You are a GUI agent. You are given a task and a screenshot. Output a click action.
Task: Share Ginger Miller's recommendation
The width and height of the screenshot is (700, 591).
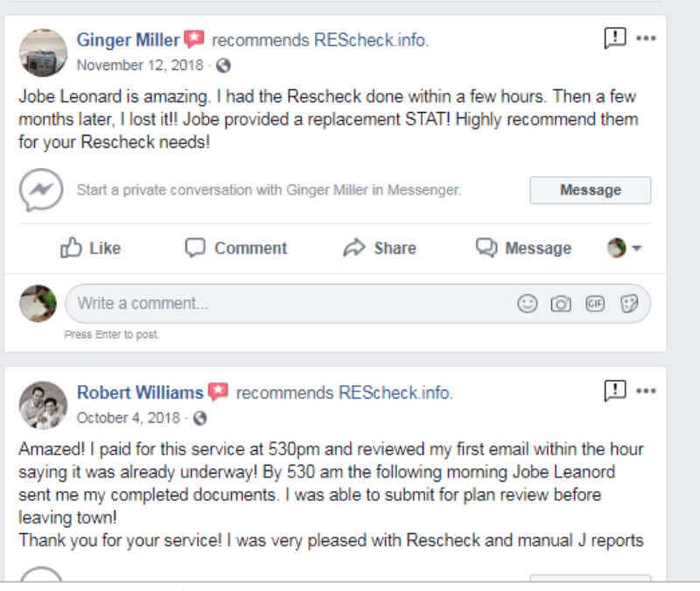(x=380, y=249)
